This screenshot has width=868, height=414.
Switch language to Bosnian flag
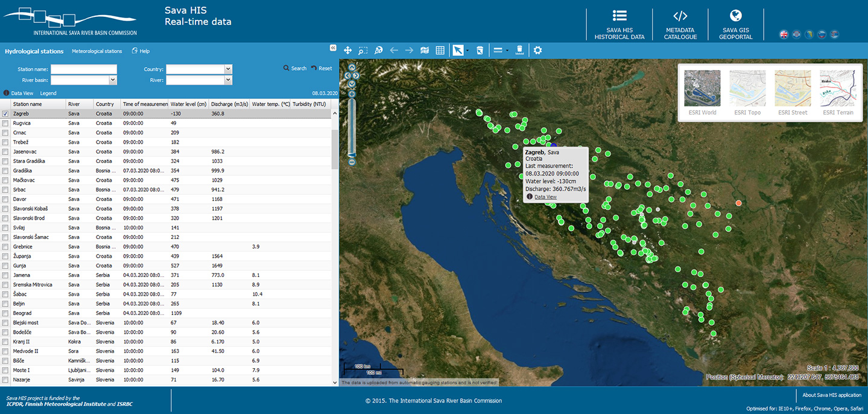[x=809, y=34]
